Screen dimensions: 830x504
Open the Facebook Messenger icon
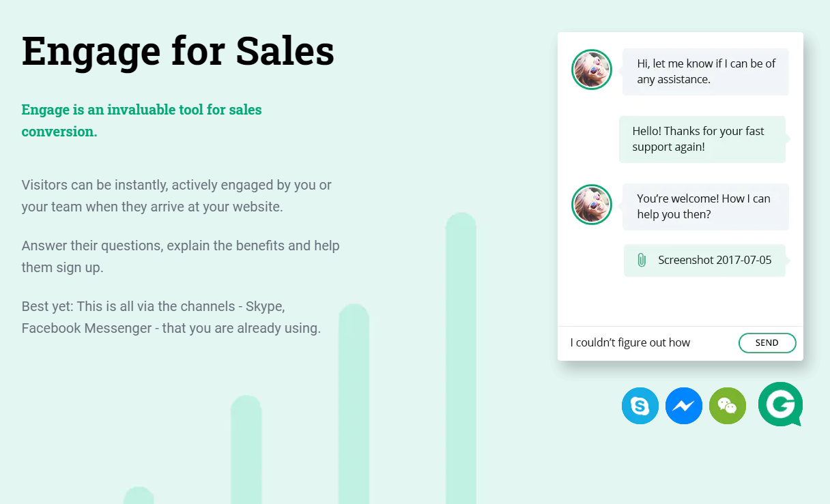(684, 406)
